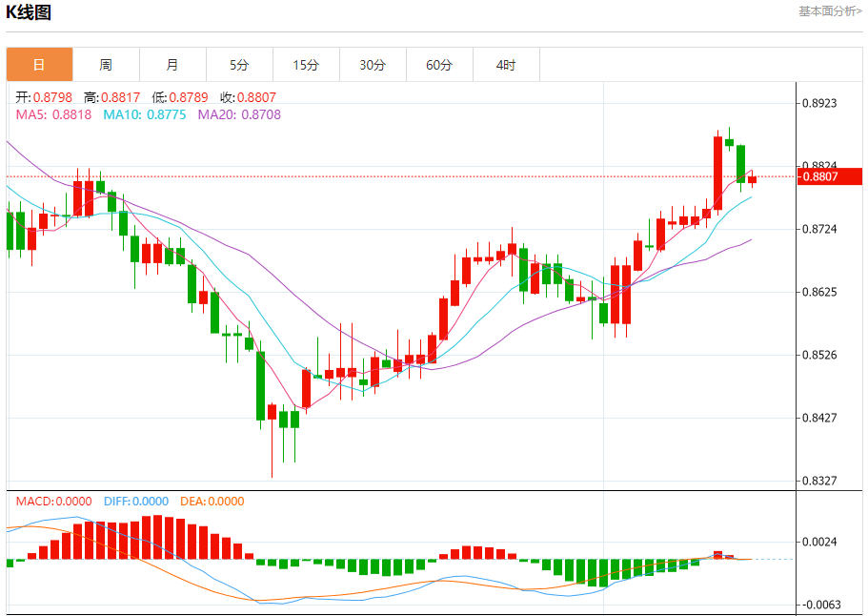Click the MA20: 0.8708 label
Image resolution: width=868 pixels, height=616 pixels.
tap(239, 114)
